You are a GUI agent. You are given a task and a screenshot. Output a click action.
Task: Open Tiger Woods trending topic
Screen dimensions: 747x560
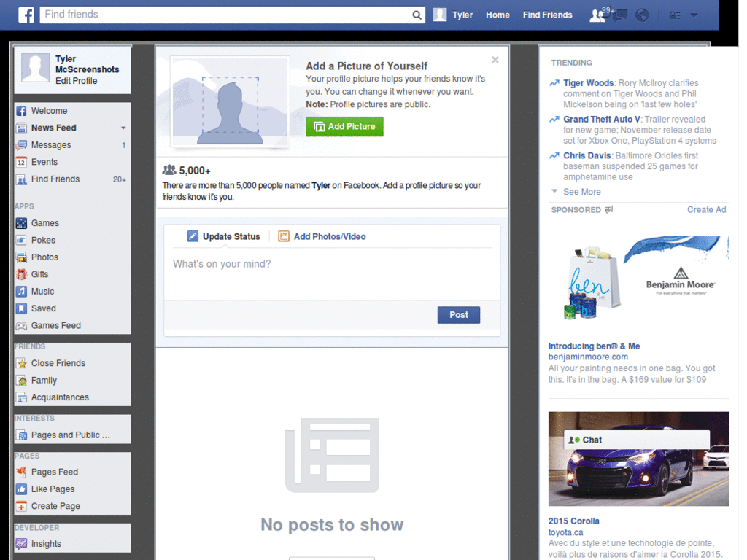pos(589,83)
